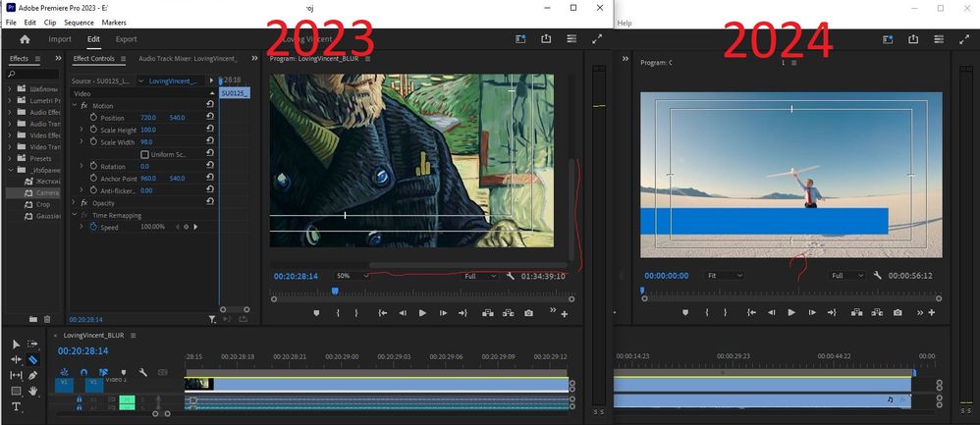Toggle snap in the timeline
Screen dimensions: 980x425
83,373
